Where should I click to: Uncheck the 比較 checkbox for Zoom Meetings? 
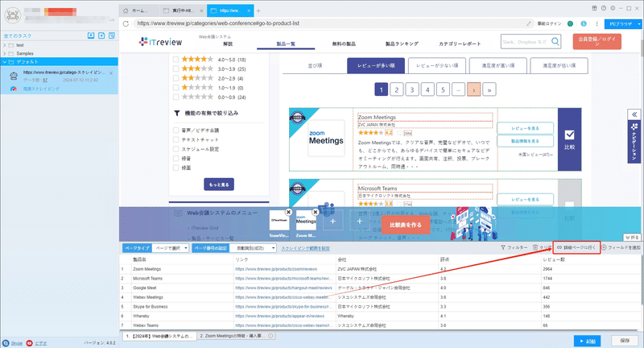[x=570, y=135]
